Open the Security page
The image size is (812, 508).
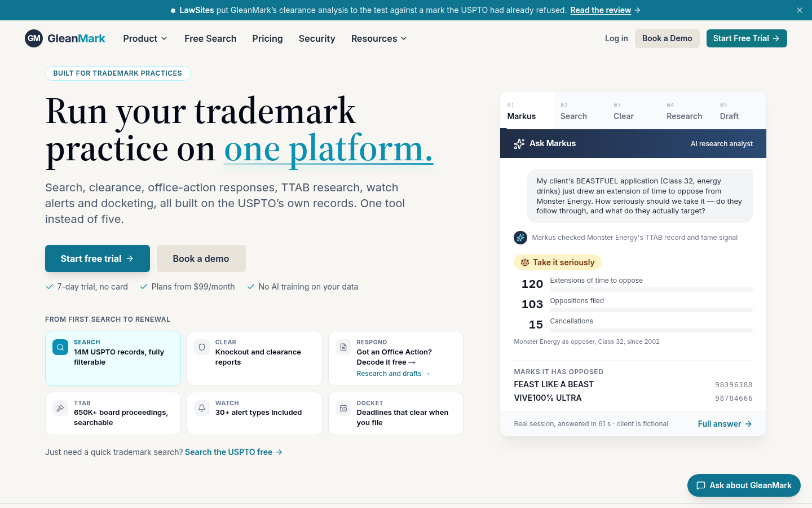tap(317, 38)
